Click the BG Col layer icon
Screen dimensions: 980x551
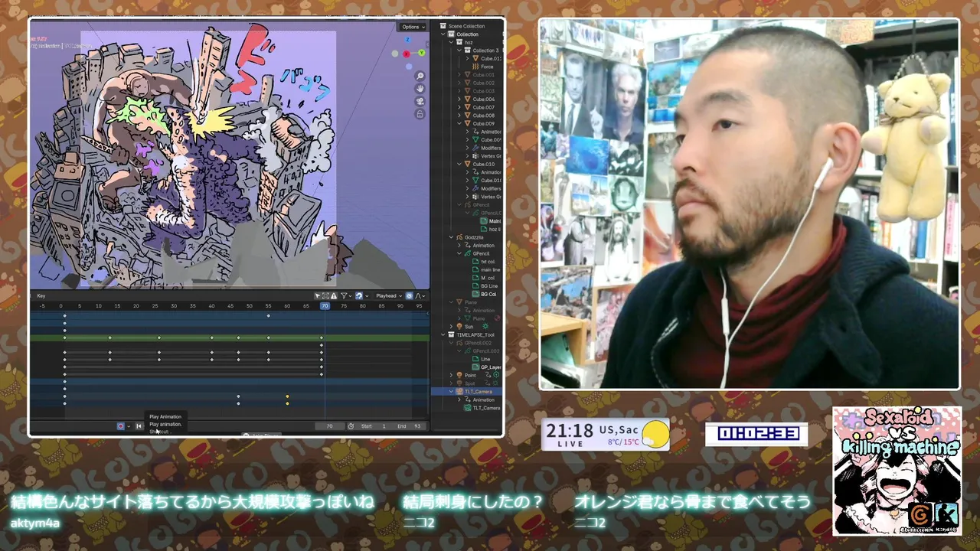point(475,294)
